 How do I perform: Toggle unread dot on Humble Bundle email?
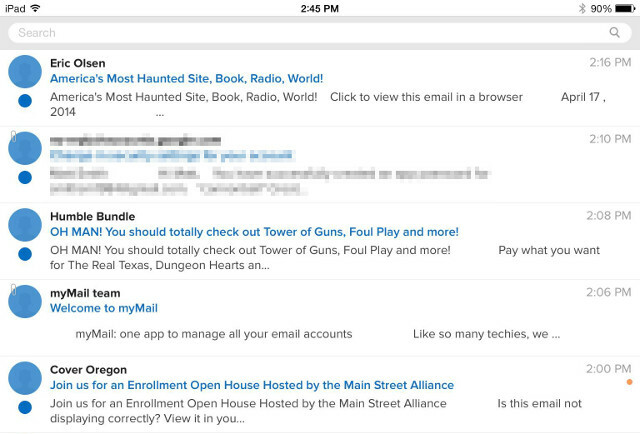[x=25, y=254]
